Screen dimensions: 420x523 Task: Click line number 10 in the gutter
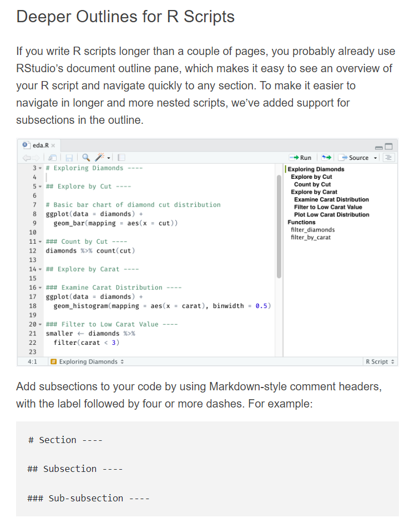[33, 233]
